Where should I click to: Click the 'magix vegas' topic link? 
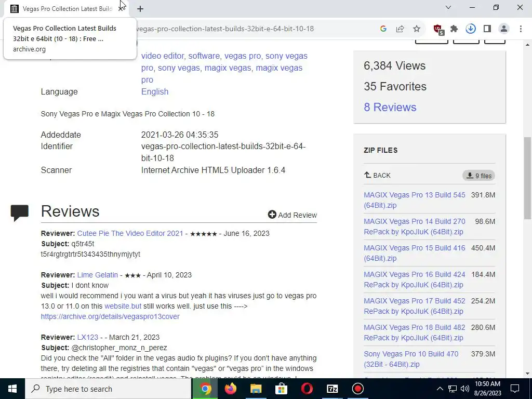(x=228, y=68)
